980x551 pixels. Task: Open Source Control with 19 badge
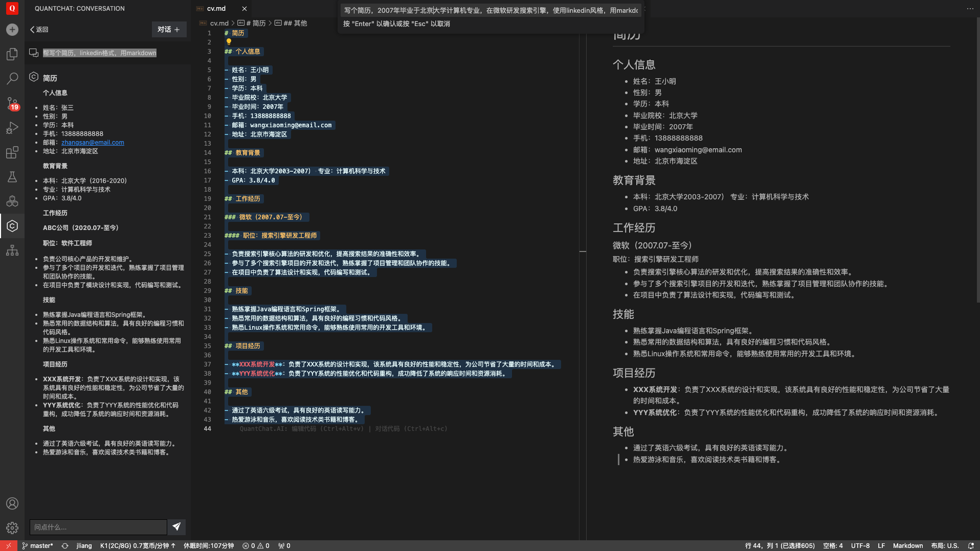[12, 103]
